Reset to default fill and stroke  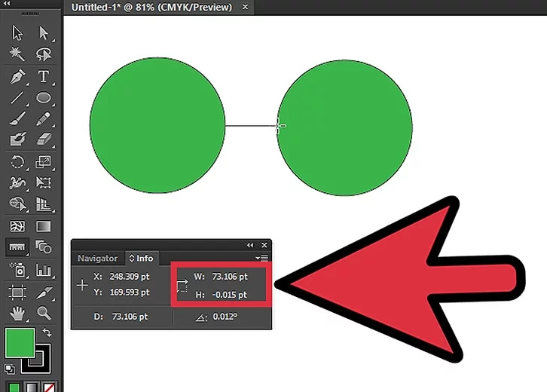pyautogui.click(x=10, y=369)
